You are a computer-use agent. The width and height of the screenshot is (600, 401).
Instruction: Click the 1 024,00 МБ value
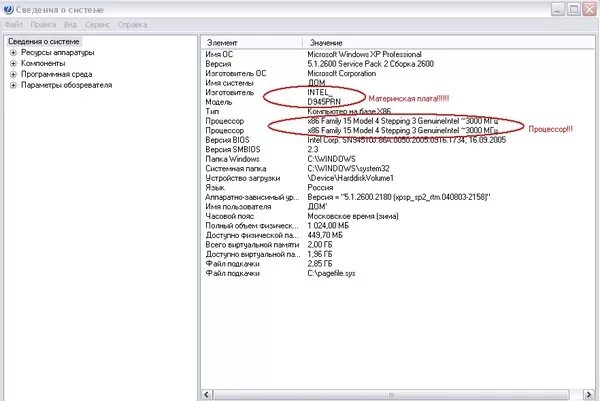pyautogui.click(x=328, y=226)
